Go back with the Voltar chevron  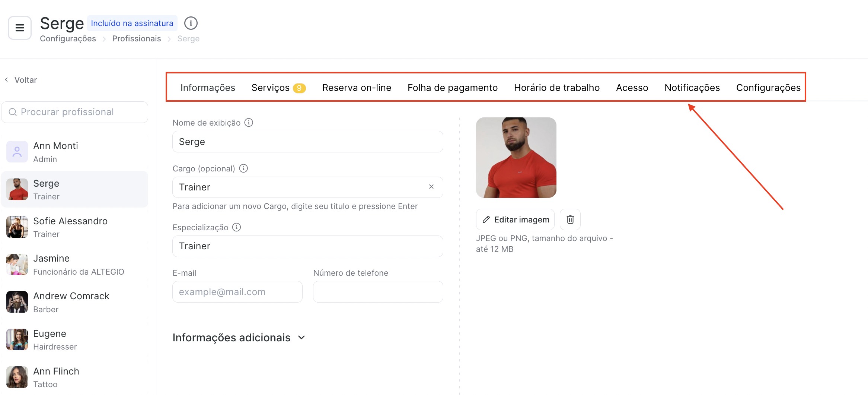pyautogui.click(x=6, y=80)
